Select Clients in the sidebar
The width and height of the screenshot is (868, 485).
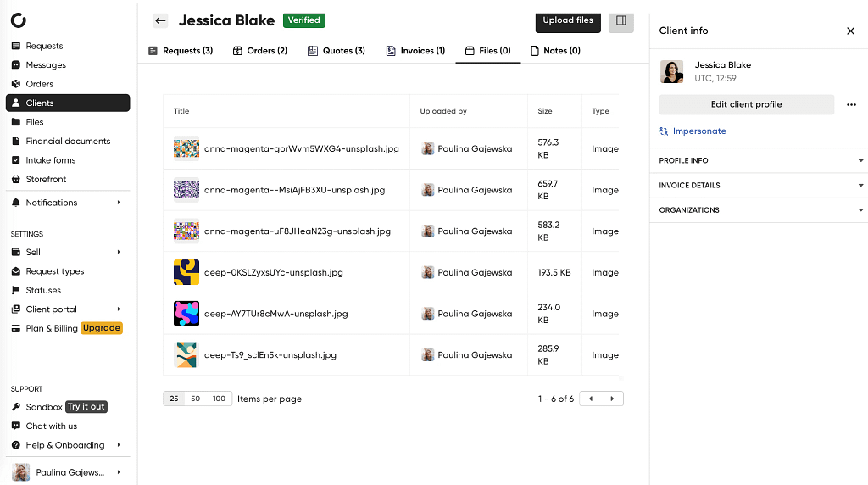[x=68, y=103]
